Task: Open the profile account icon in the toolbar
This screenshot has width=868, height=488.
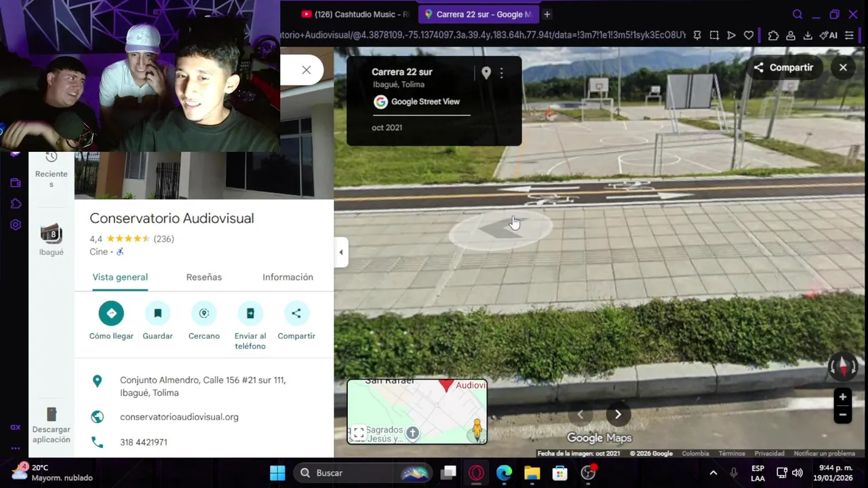Action: pyautogui.click(x=790, y=35)
